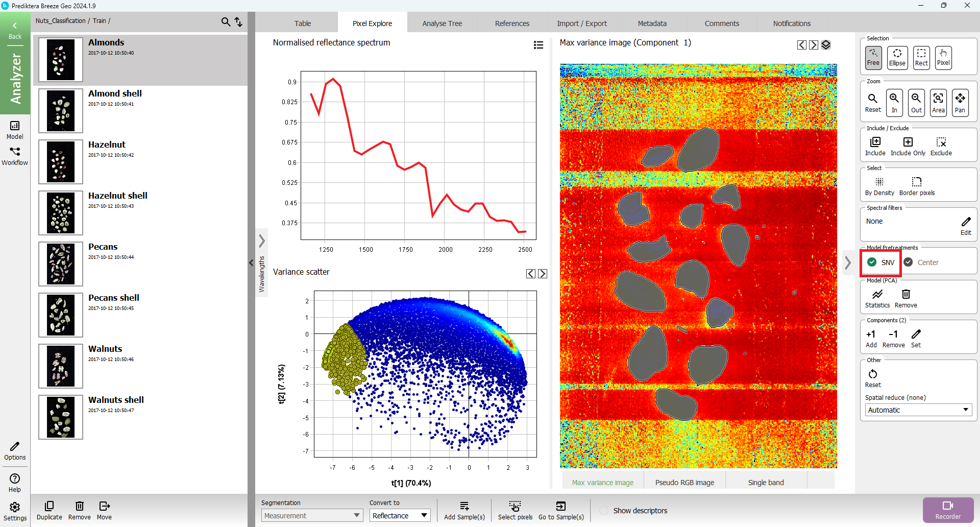
Task: Open the Convert to Reflectance dropdown
Action: point(400,516)
